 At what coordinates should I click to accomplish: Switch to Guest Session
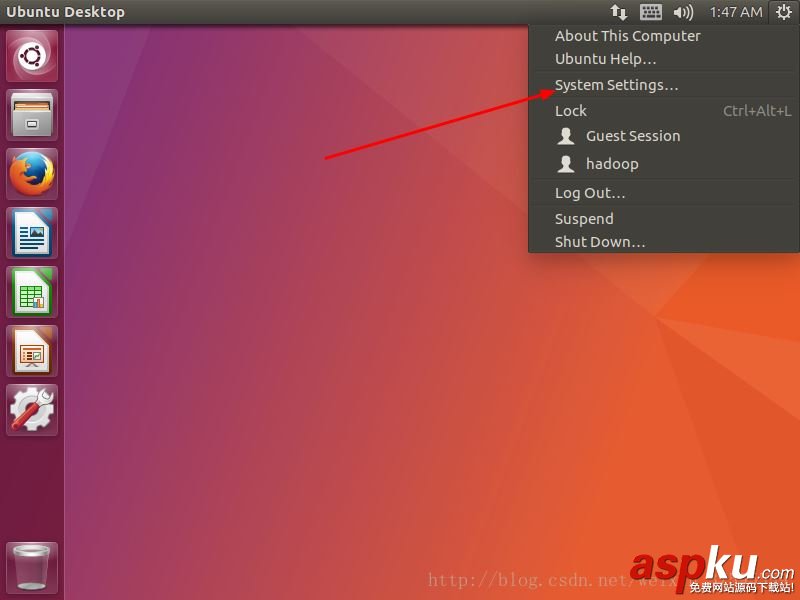tap(664, 136)
